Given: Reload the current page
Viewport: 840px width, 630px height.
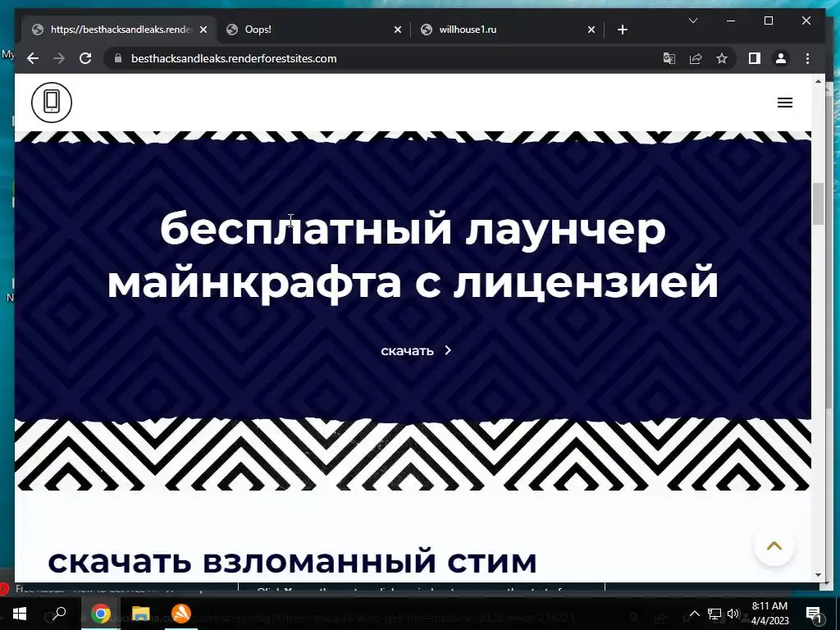Looking at the screenshot, I should click(85, 58).
